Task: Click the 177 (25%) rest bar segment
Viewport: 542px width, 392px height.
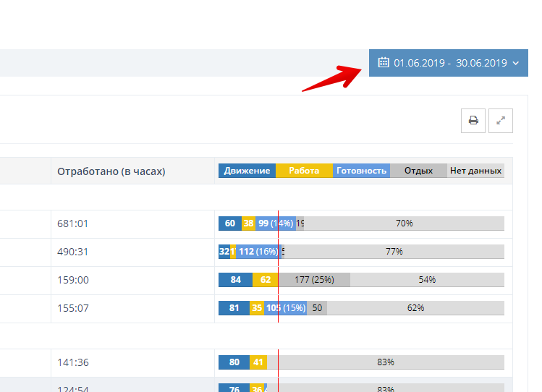Action: [314, 280]
